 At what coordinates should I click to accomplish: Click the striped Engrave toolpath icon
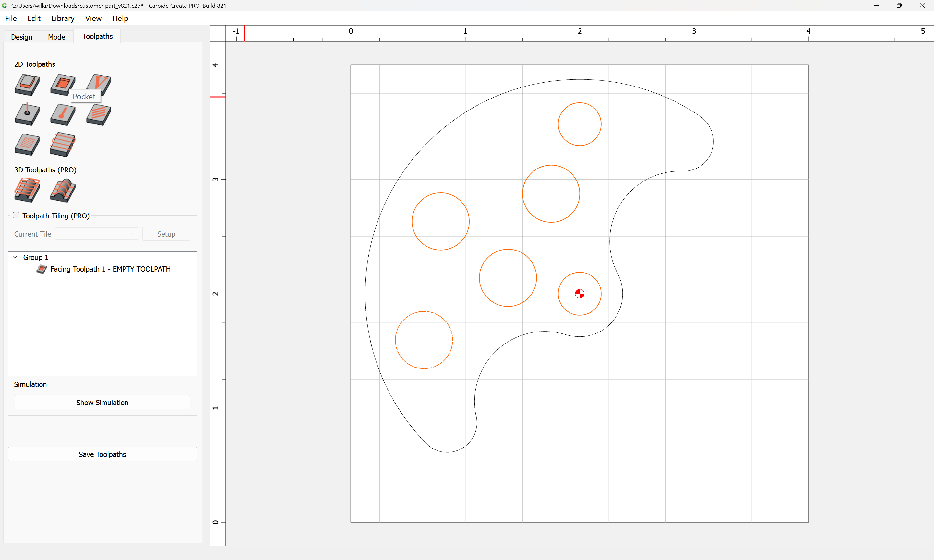tap(99, 114)
